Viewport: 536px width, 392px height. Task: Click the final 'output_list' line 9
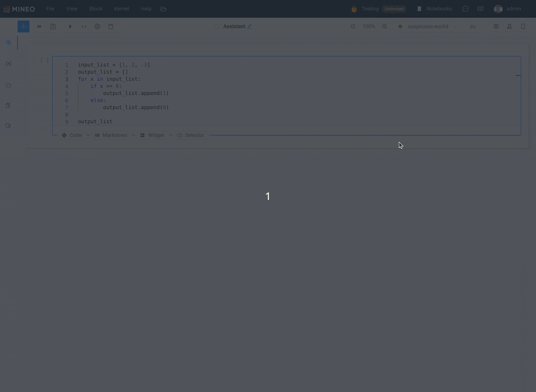95,121
